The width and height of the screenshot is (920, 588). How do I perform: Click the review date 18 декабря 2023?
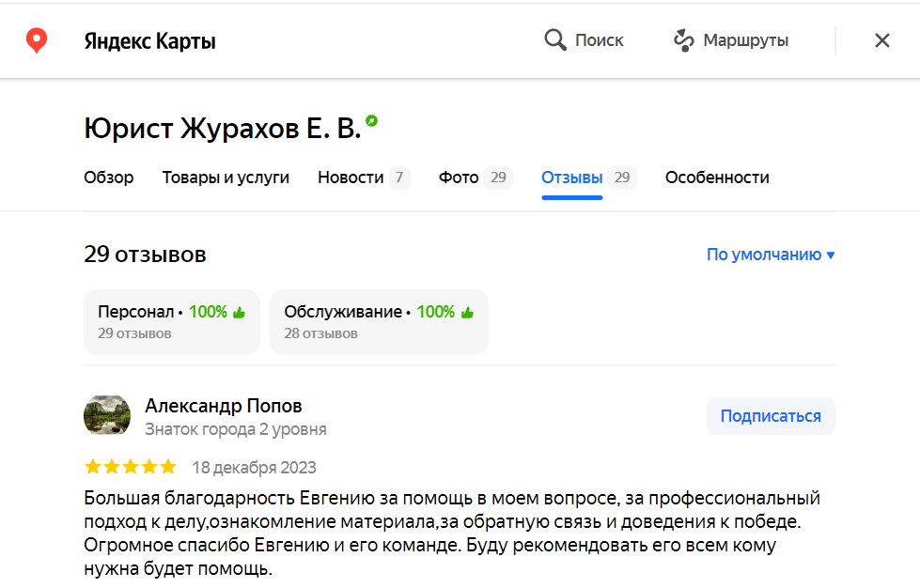[x=254, y=467]
